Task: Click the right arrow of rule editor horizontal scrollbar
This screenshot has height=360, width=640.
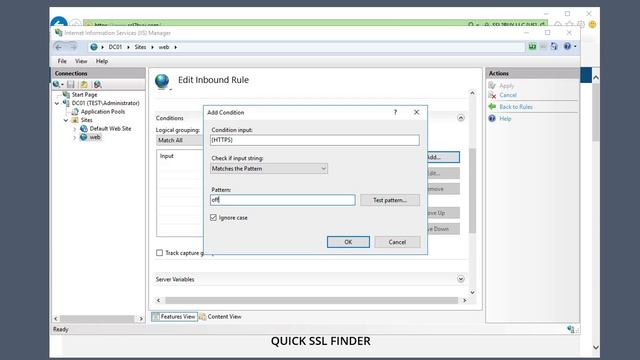Action: 464,300
